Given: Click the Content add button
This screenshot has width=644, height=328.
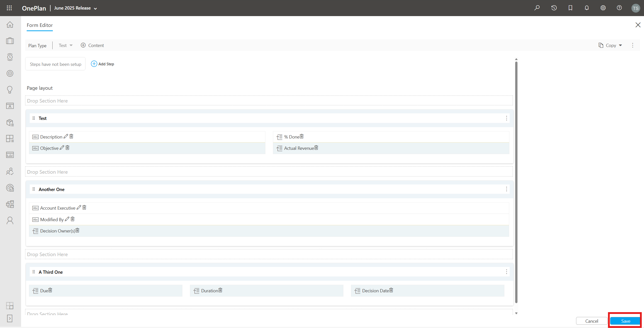Looking at the screenshot, I should (92, 45).
